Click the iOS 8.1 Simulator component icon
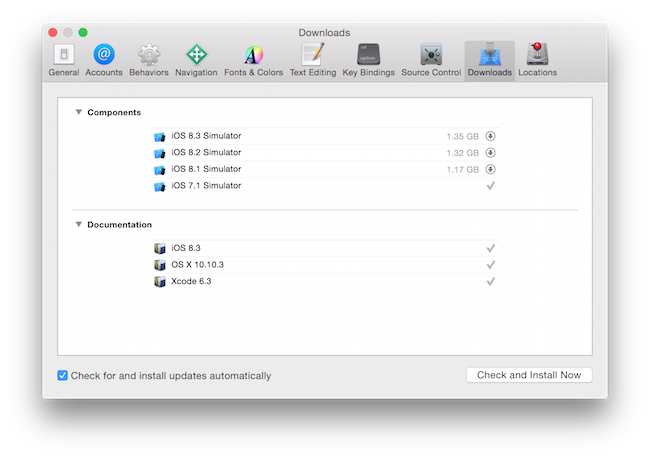Viewport: 650px width, 459px height. [160, 170]
